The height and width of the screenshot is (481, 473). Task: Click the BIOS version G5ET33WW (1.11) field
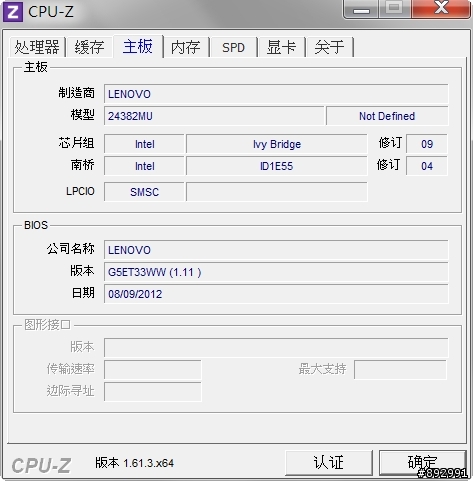(276, 272)
